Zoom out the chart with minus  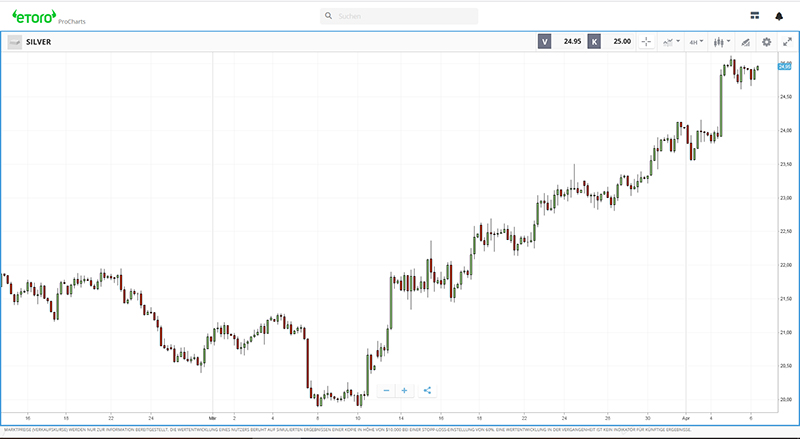[386, 390]
